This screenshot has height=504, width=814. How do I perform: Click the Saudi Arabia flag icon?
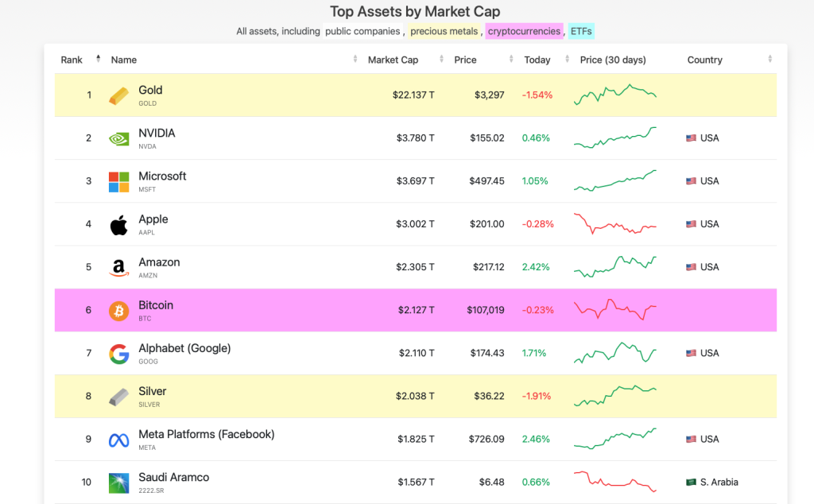pyautogui.click(x=691, y=483)
